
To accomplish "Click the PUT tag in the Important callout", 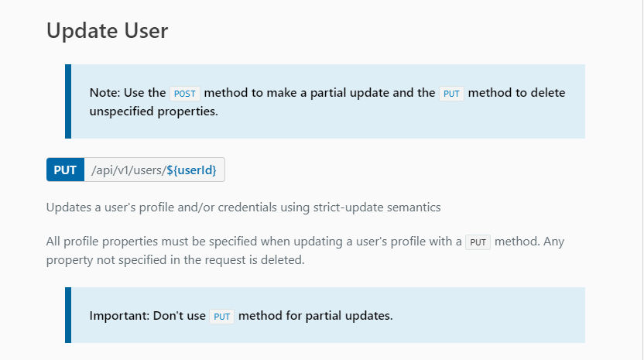I will point(222,316).
